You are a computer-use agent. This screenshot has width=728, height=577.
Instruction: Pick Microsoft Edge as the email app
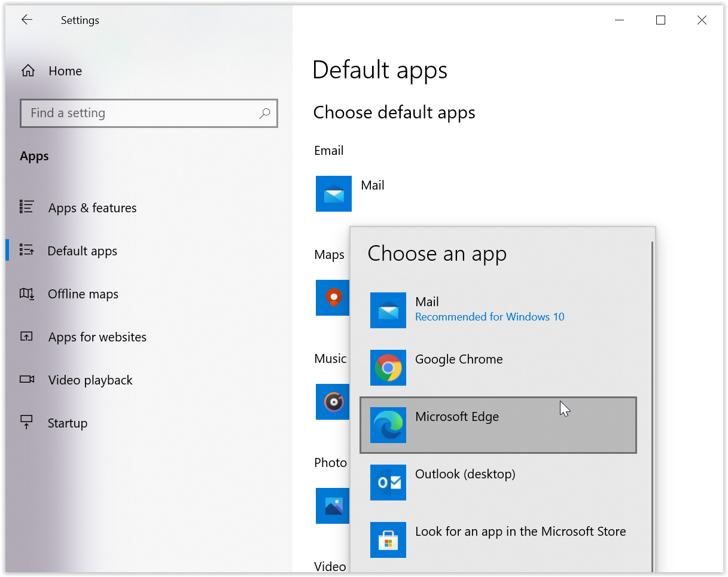tap(498, 425)
